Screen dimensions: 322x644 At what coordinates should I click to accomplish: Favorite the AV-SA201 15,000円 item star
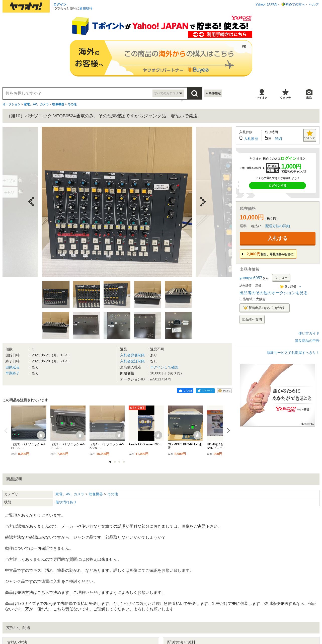tap(119, 435)
